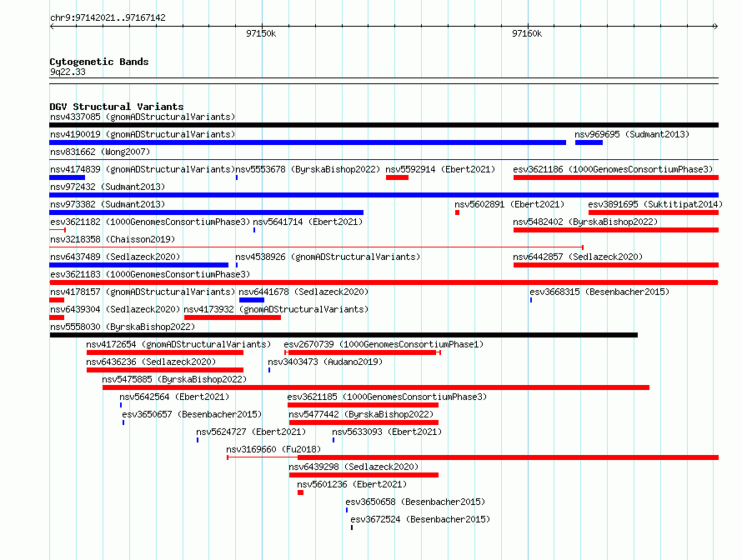Open the esv3891695 Suktitipat2014 label
742x560 pixels.
pyautogui.click(x=655, y=204)
